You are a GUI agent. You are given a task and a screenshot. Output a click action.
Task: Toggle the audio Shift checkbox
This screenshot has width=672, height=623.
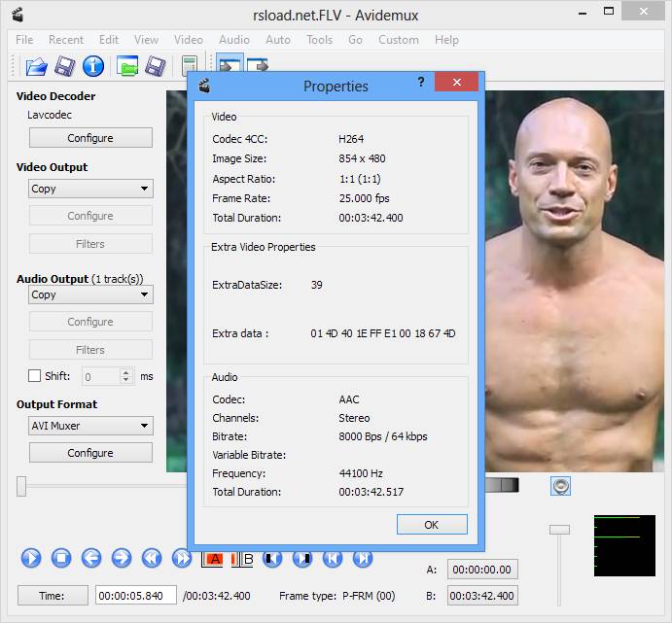click(x=34, y=376)
